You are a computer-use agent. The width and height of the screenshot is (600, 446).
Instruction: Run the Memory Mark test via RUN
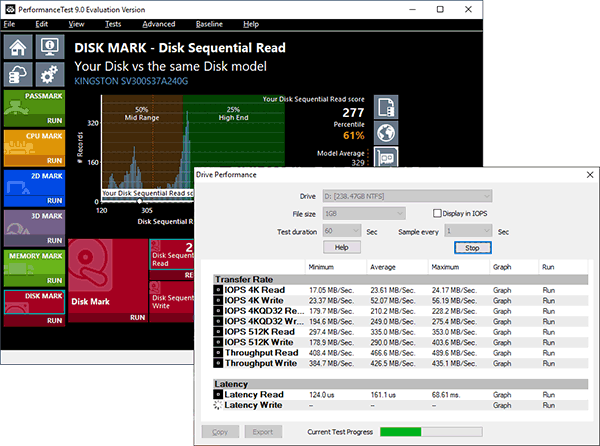click(55, 281)
